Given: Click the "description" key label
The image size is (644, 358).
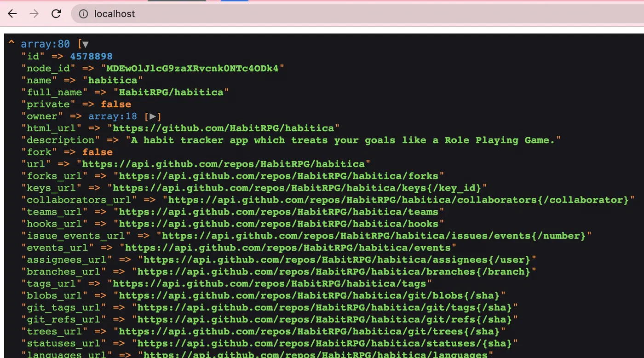Looking at the screenshot, I should coord(60,140).
